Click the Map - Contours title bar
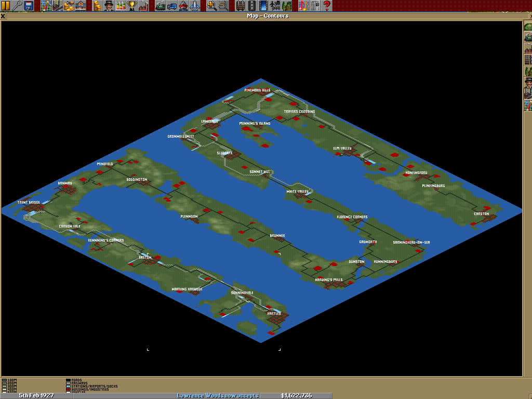 (x=268, y=16)
